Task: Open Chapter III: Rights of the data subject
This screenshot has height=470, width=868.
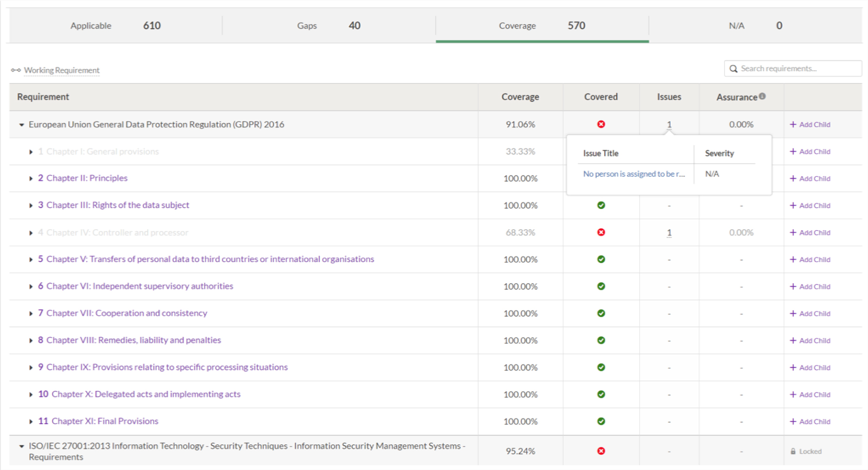Action: (x=118, y=205)
